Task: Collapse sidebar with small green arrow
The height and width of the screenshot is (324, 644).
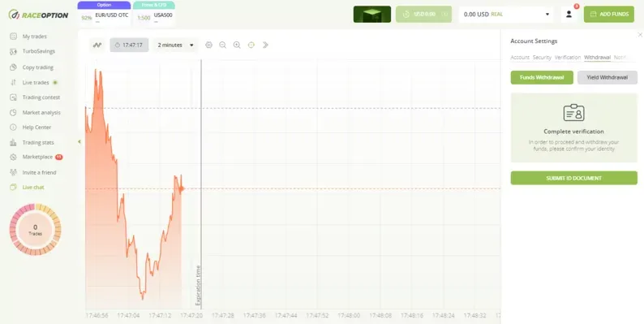Action: tap(79, 142)
